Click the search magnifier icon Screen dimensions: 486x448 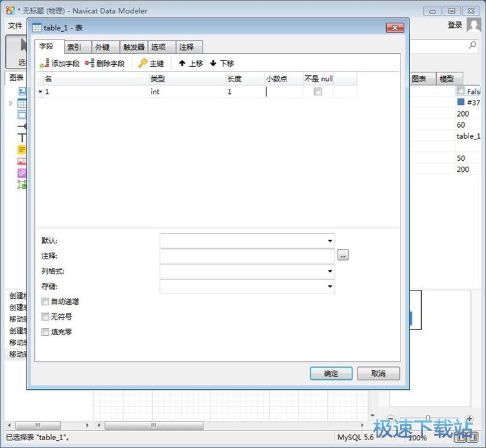pyautogui.click(x=472, y=46)
